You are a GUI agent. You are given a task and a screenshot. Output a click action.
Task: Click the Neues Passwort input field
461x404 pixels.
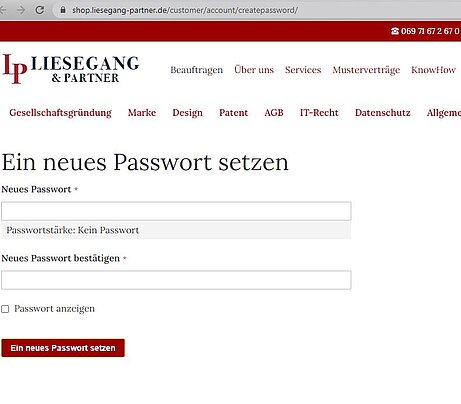pos(176,211)
